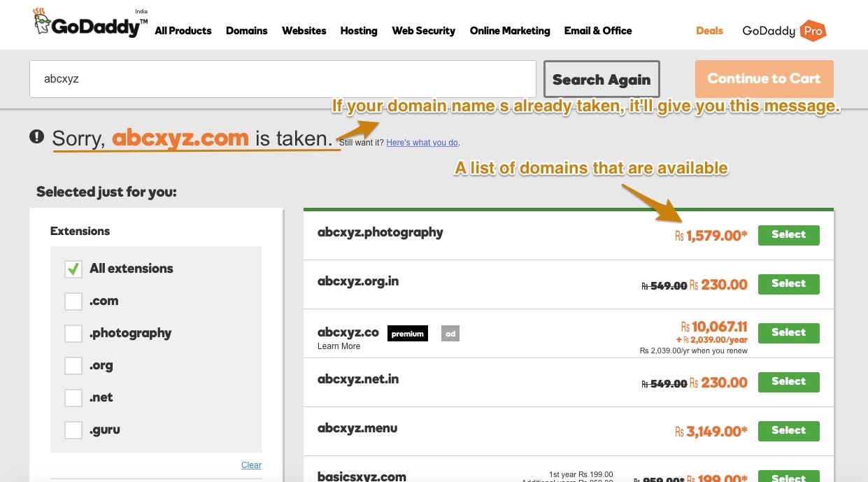Check the .com extension box
868x482 pixels.
(73, 301)
